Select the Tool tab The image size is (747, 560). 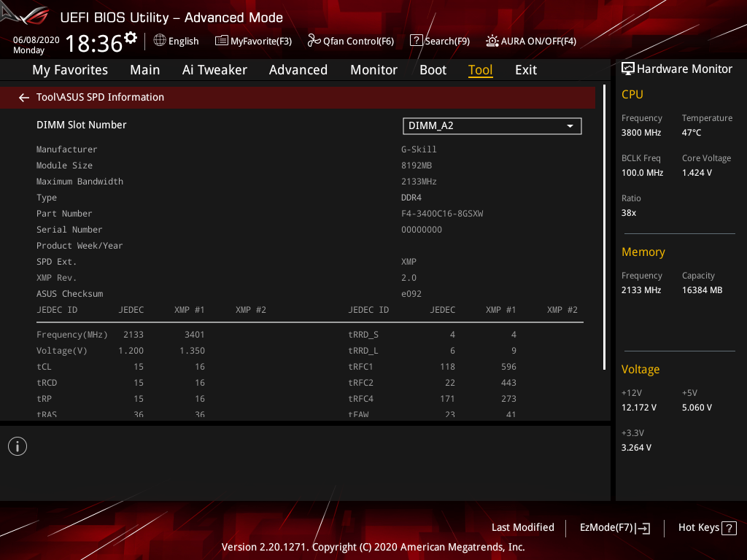tap(480, 70)
